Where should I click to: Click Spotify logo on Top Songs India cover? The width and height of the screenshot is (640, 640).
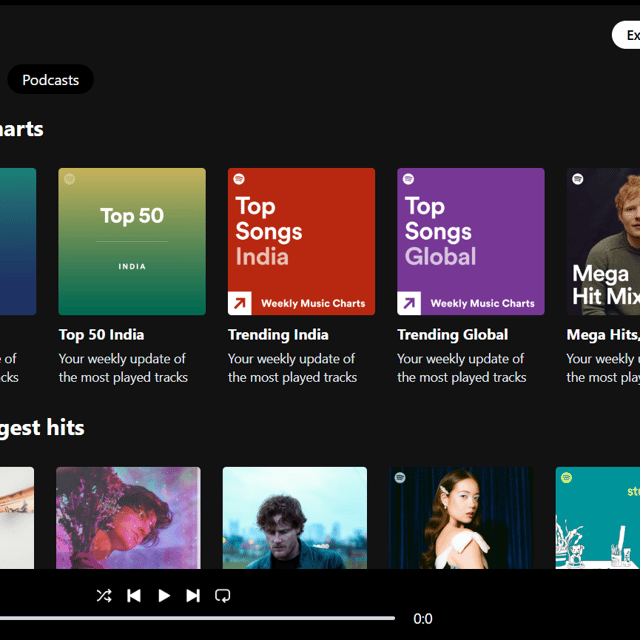click(239, 179)
